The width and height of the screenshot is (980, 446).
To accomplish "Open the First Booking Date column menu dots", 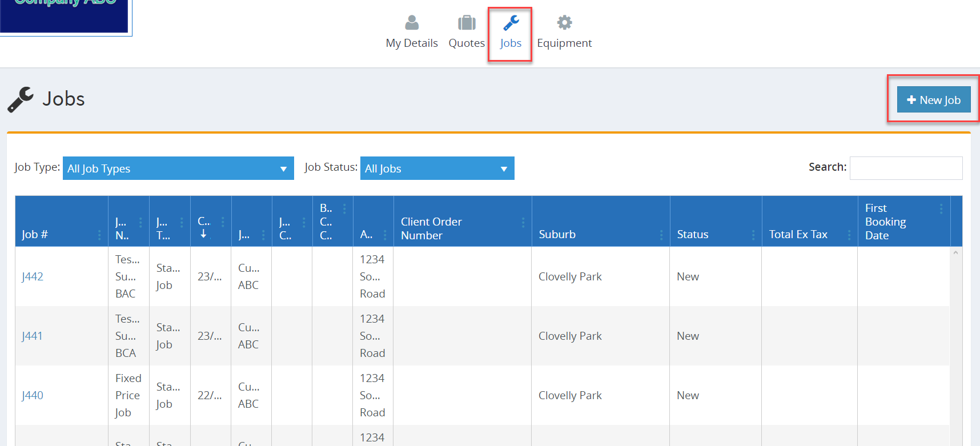I will click(x=941, y=209).
